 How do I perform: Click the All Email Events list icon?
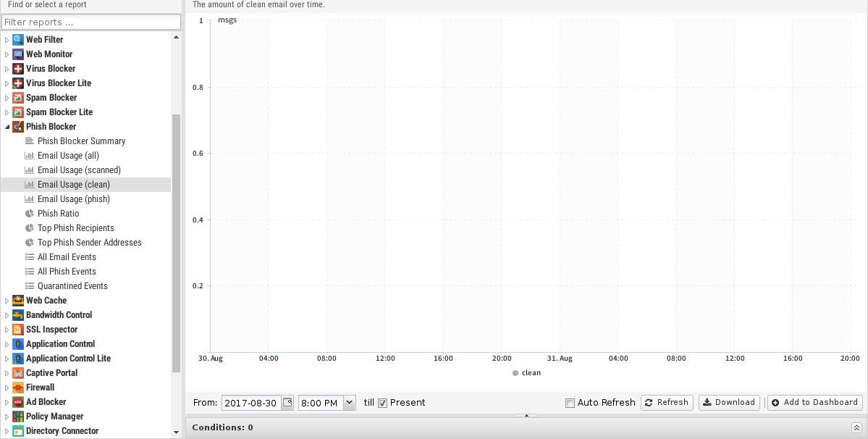point(30,257)
